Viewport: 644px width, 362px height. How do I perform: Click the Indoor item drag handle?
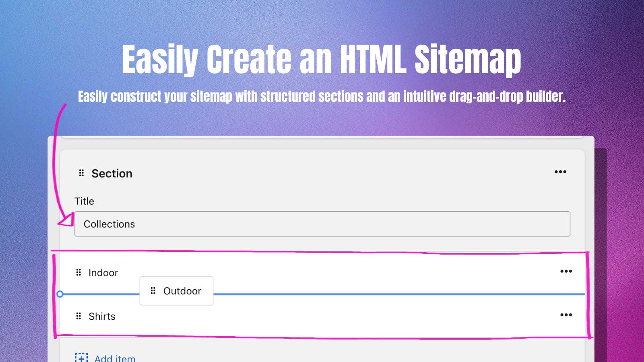click(78, 273)
